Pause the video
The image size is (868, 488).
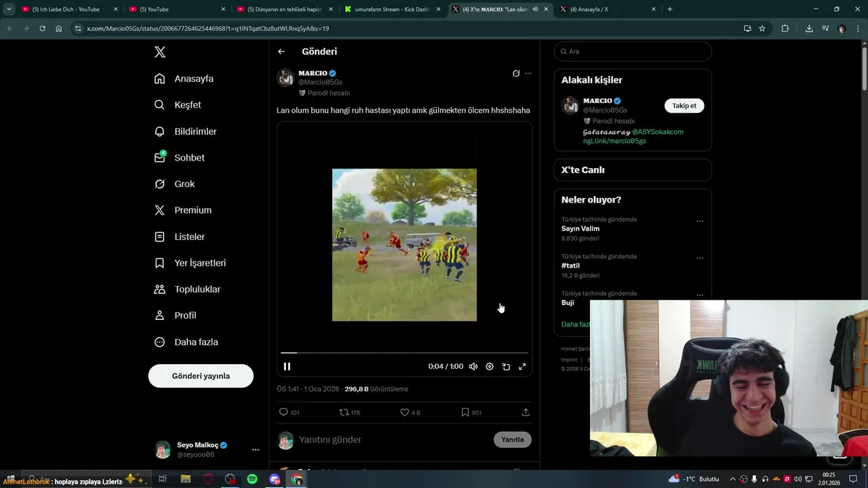click(x=287, y=367)
